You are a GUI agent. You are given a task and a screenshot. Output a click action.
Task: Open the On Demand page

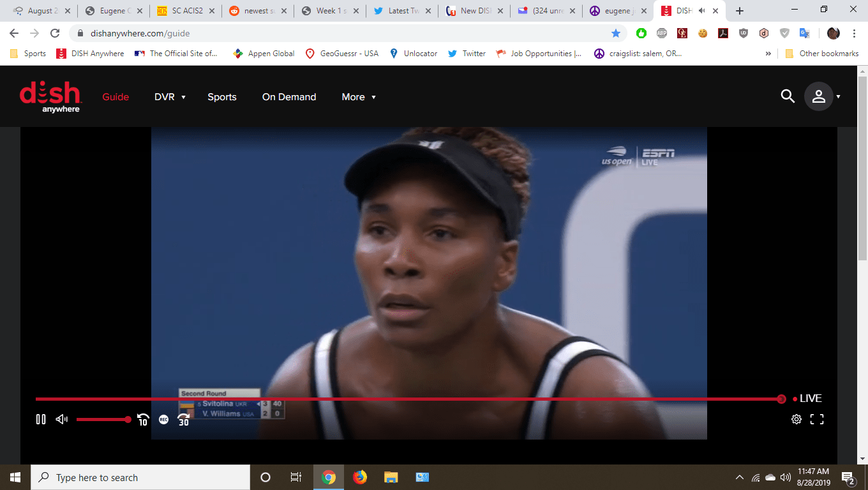289,97
